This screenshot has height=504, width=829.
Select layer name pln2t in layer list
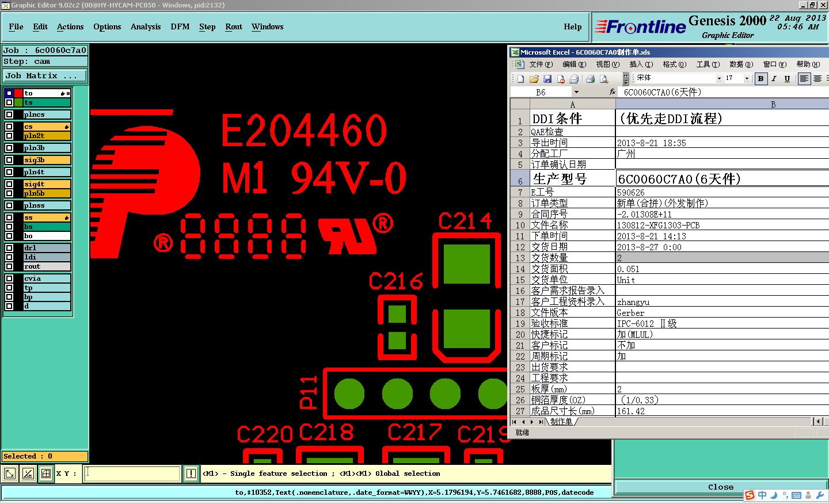pos(47,136)
